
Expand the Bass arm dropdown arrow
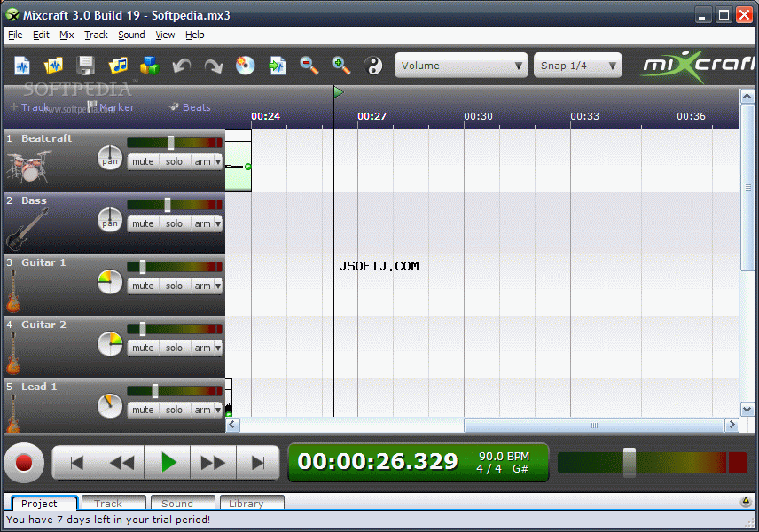pos(218,223)
